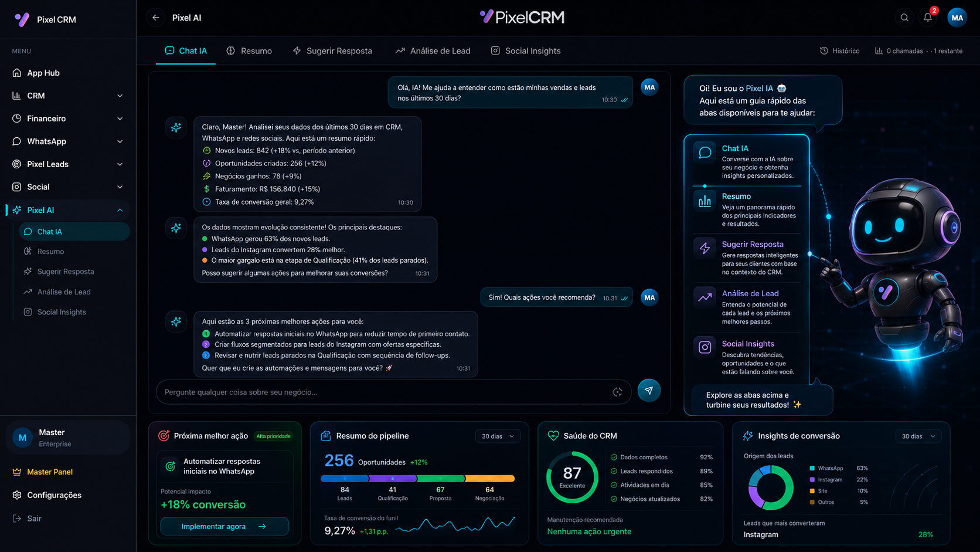Click Sugerir Resposta lightning icon in guide
The image size is (980, 552).
[705, 248]
